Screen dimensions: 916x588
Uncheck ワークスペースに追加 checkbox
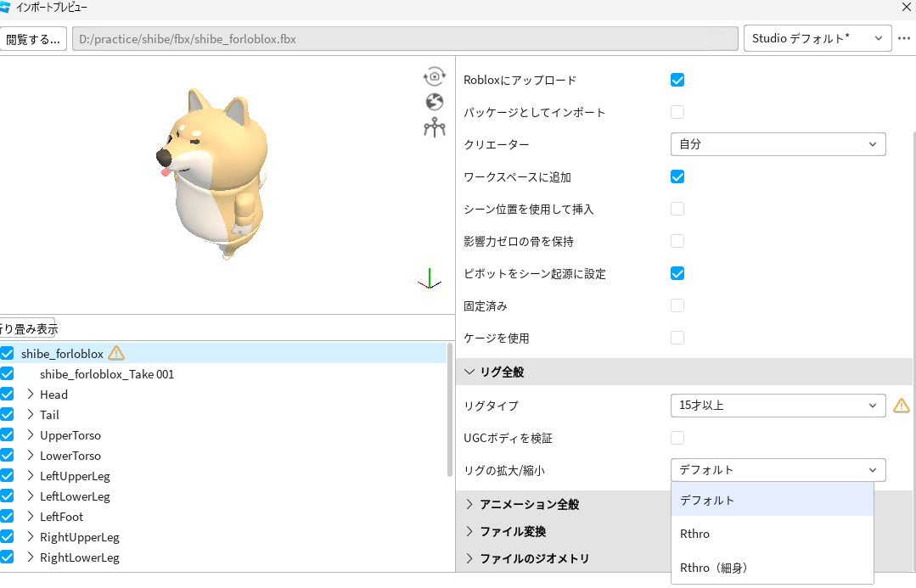[x=677, y=177]
